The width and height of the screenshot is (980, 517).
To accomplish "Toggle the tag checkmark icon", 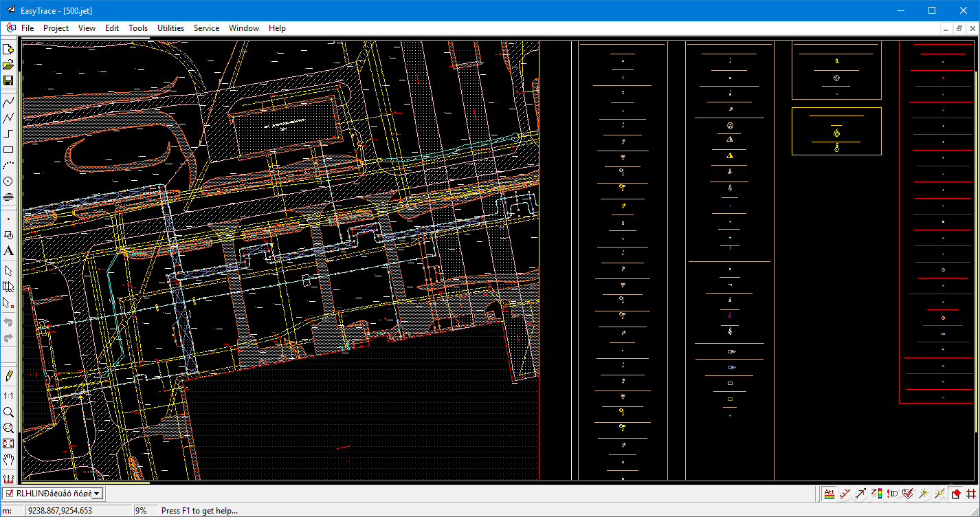I will pos(909,494).
